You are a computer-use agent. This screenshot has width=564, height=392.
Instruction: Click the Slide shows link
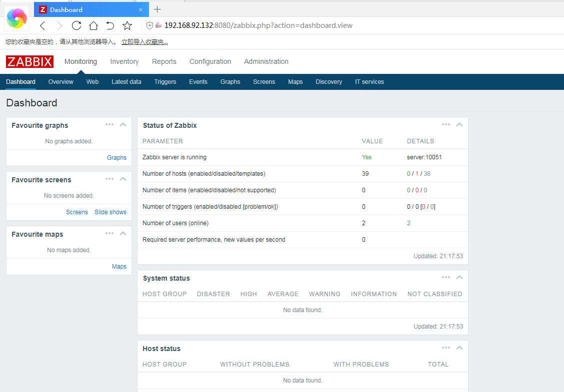pyautogui.click(x=110, y=212)
